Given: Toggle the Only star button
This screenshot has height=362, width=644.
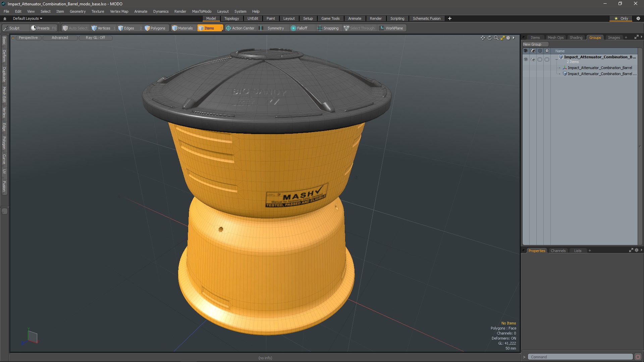Looking at the screenshot, I should 621,18.
